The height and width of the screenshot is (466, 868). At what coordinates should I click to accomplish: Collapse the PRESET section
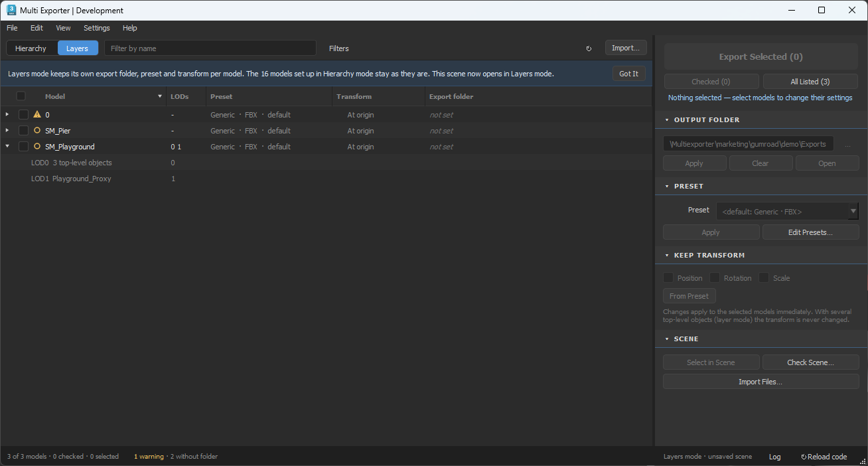point(667,187)
